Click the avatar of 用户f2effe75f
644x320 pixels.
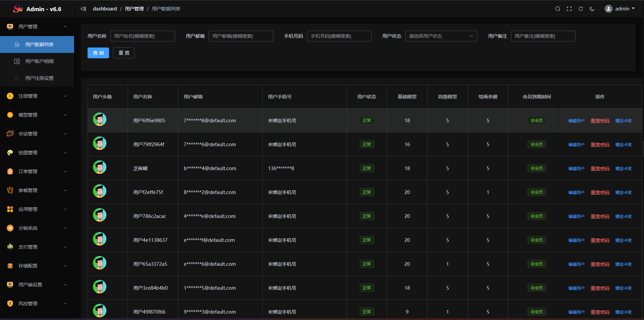tap(100, 191)
